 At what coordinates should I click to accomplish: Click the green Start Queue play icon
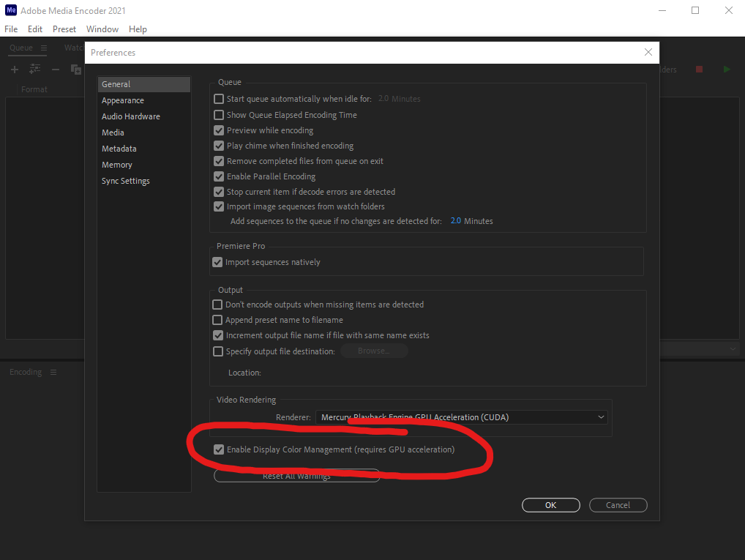(x=726, y=69)
